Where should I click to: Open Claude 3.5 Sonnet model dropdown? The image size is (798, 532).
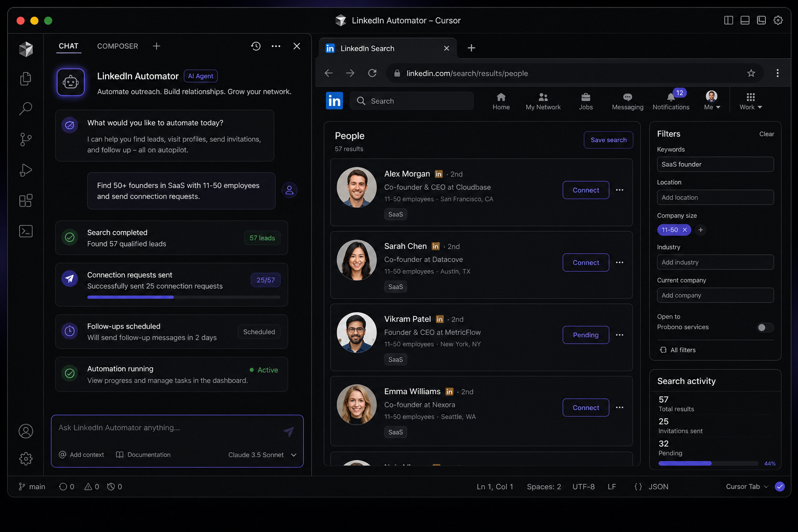tap(262, 455)
